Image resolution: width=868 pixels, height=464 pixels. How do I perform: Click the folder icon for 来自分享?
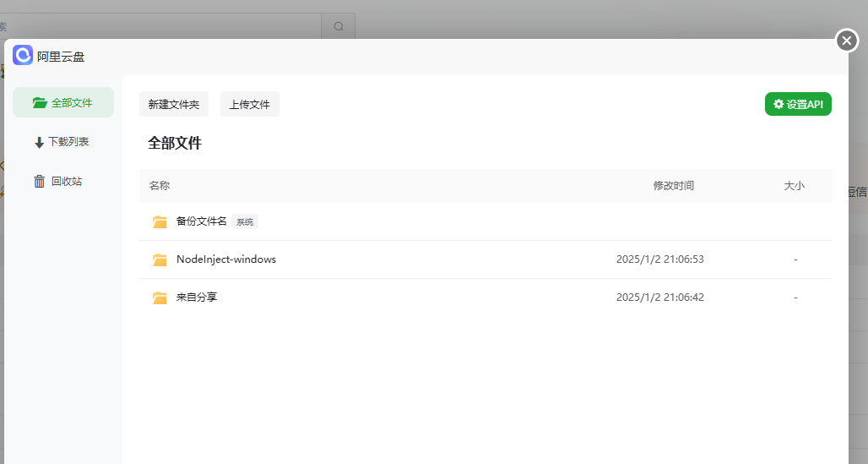(x=160, y=298)
